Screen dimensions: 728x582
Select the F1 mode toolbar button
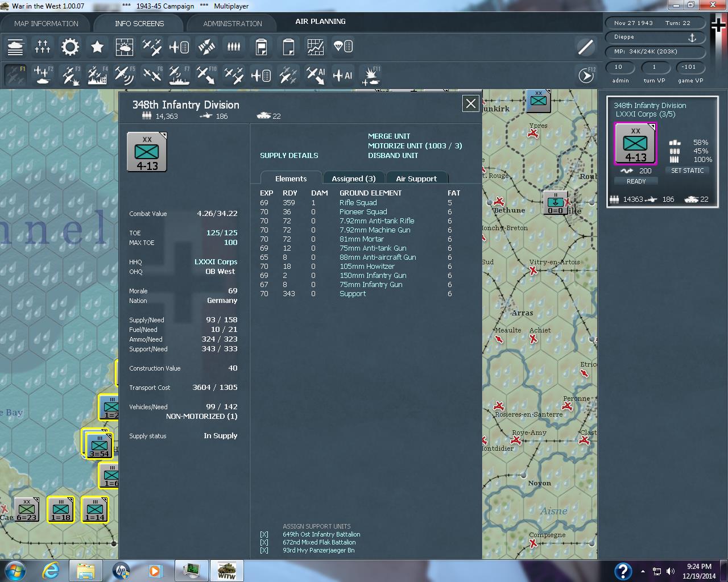(x=15, y=75)
